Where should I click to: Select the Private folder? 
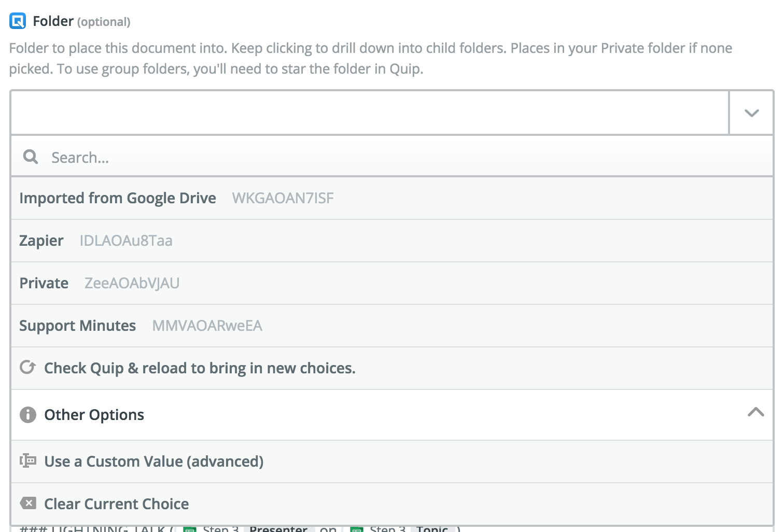(x=392, y=283)
